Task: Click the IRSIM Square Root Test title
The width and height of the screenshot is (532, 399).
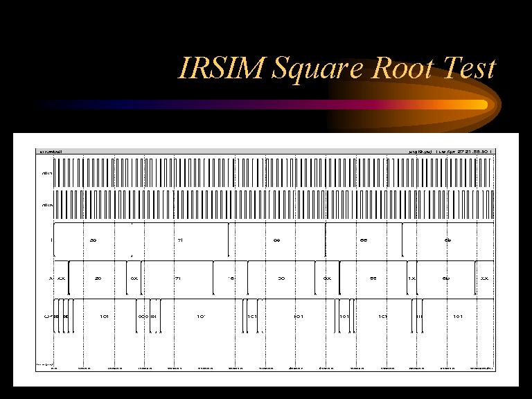Action: (337, 69)
